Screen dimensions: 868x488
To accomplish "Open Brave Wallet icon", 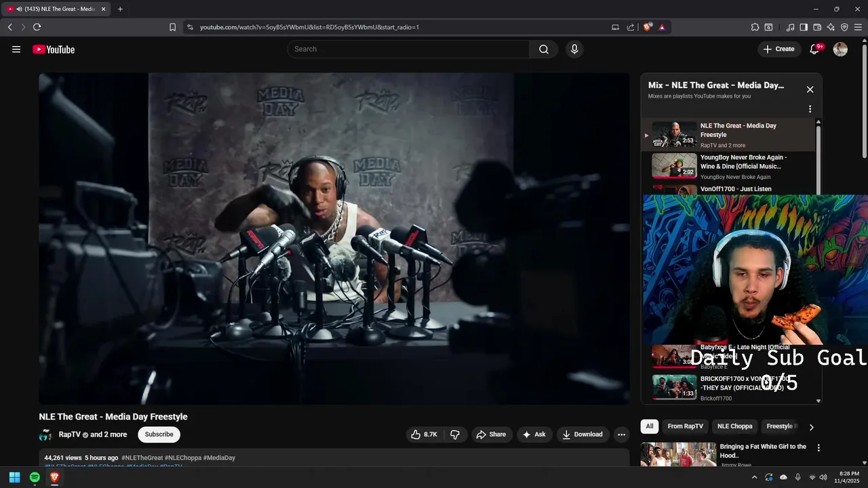I will 817,27.
